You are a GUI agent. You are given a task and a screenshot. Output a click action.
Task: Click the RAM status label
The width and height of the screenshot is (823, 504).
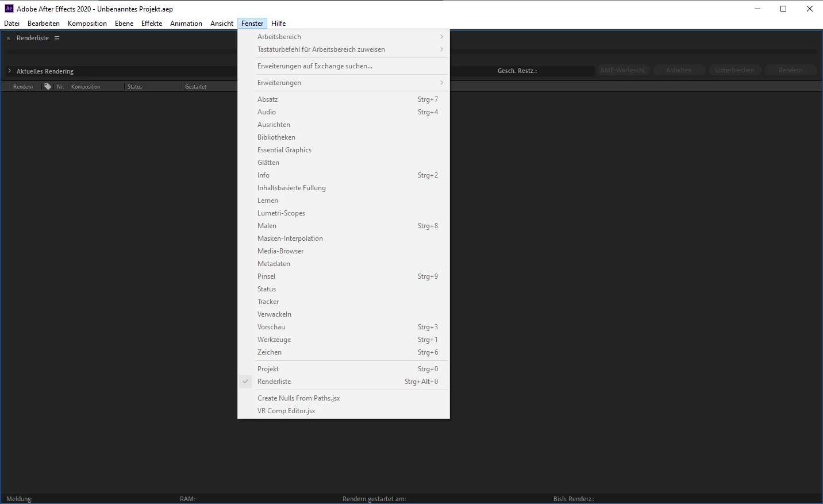pos(187,499)
